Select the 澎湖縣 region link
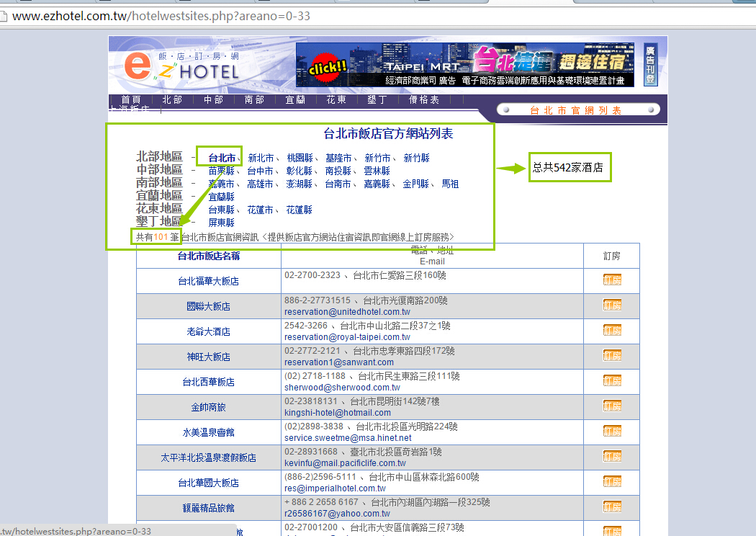Image resolution: width=756 pixels, height=536 pixels. pyautogui.click(x=300, y=184)
